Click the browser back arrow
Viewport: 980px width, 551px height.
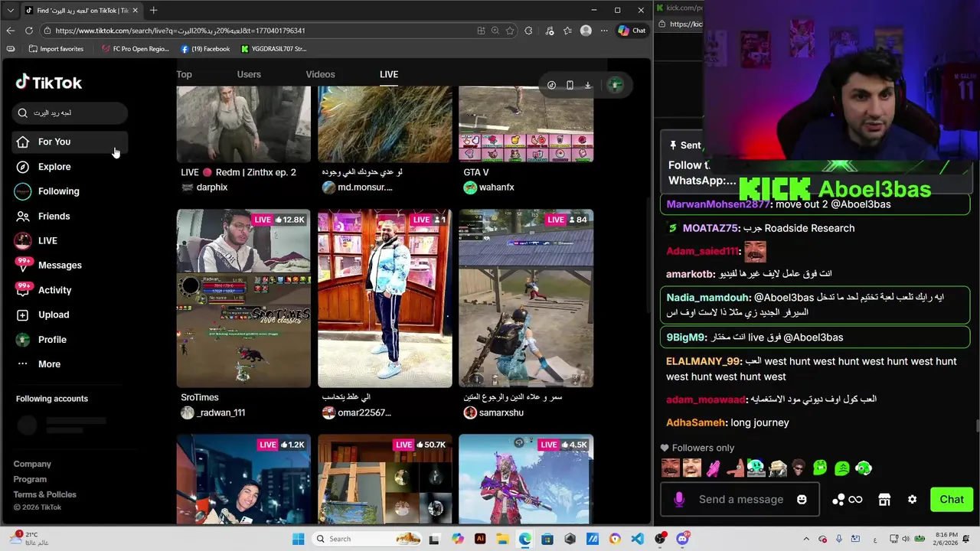click(x=10, y=31)
